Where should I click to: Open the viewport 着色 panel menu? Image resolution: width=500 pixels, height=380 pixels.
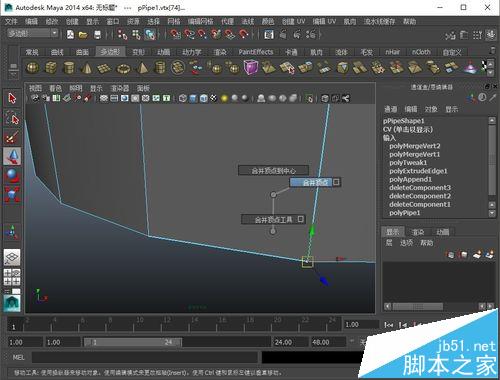pyautogui.click(x=55, y=88)
